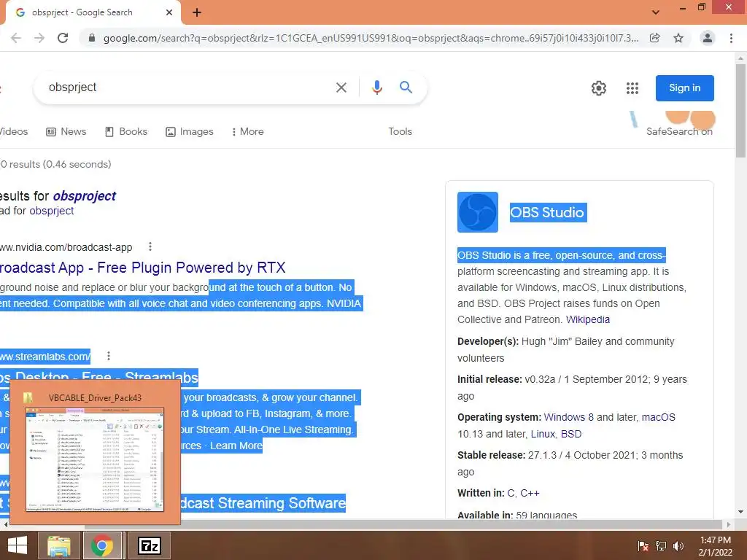747x560 pixels.
Task: Open the taskbar clock and date
Action: [x=716, y=546]
